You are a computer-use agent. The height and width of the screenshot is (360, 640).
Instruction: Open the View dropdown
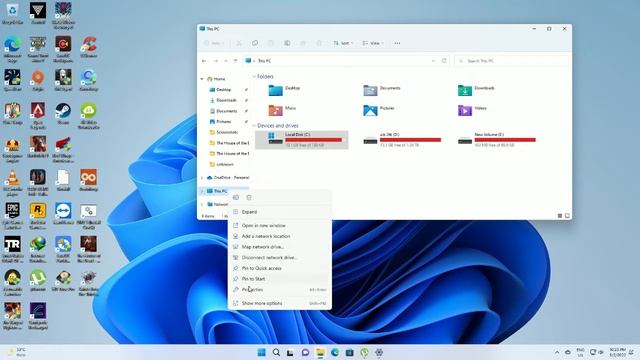(373, 43)
